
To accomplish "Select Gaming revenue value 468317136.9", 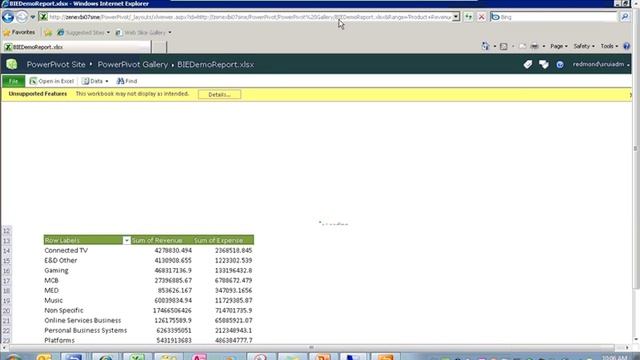I will click(x=173, y=270).
